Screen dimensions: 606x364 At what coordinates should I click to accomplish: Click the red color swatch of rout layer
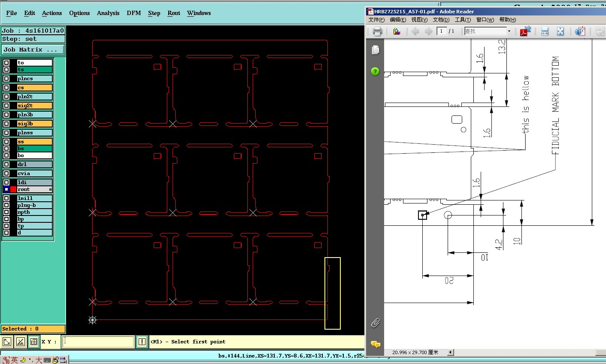pyautogui.click(x=13, y=189)
